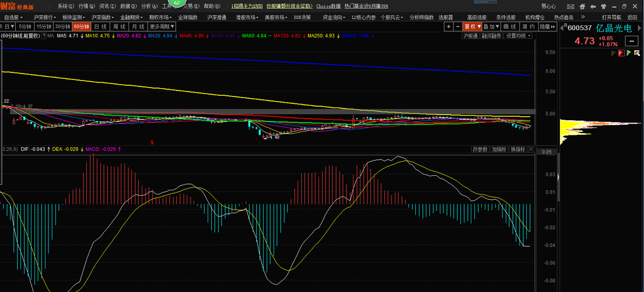Expand the 板块监测 menu
This screenshot has height=292, width=644.
(x=73, y=18)
